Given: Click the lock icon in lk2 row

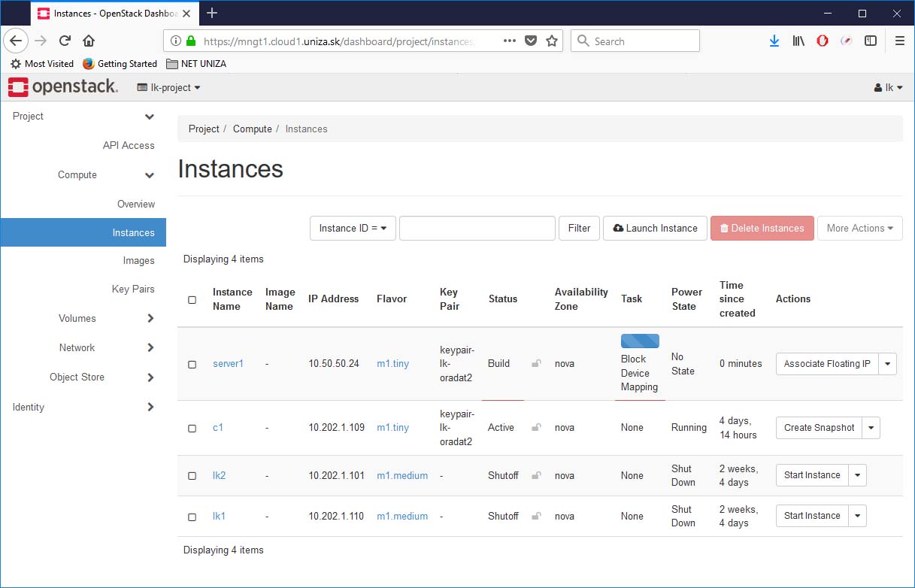Looking at the screenshot, I should coord(536,476).
